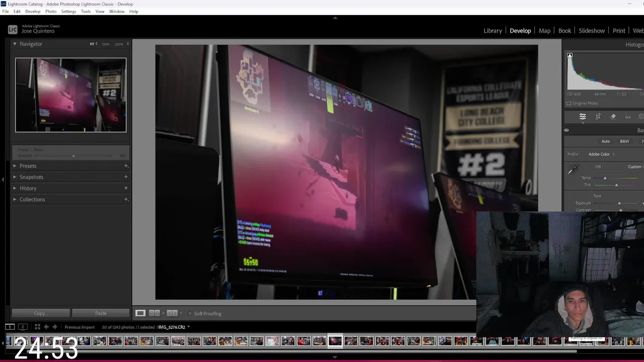This screenshot has width=644, height=362.
Task: Open the File menu
Action: coord(6,12)
